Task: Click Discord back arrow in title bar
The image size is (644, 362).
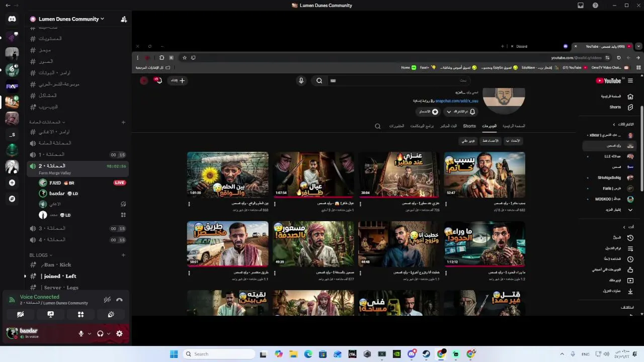Action: [x=8, y=6]
